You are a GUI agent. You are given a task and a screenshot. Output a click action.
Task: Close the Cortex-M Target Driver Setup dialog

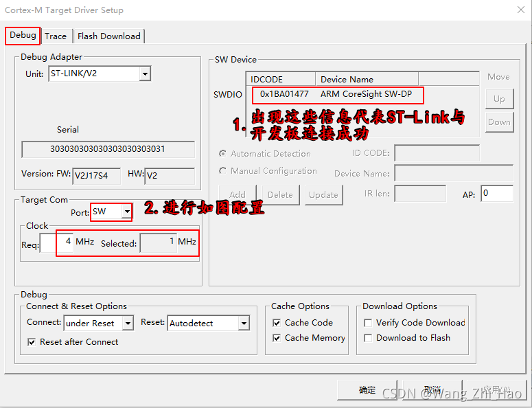pyautogui.click(x=521, y=10)
